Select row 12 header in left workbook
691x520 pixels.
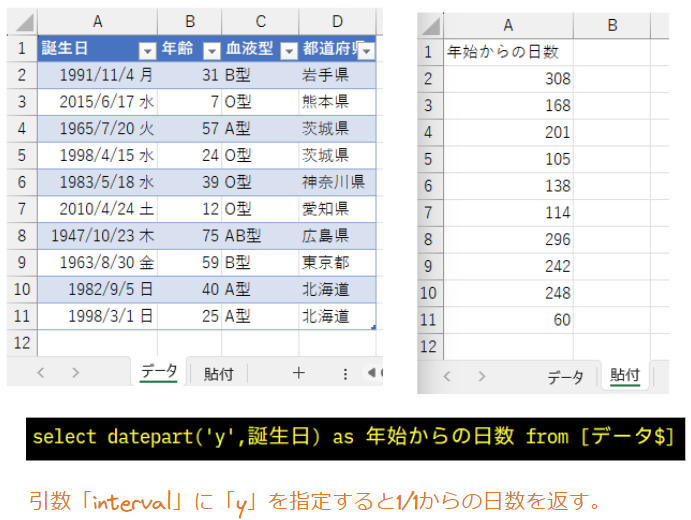[22, 343]
